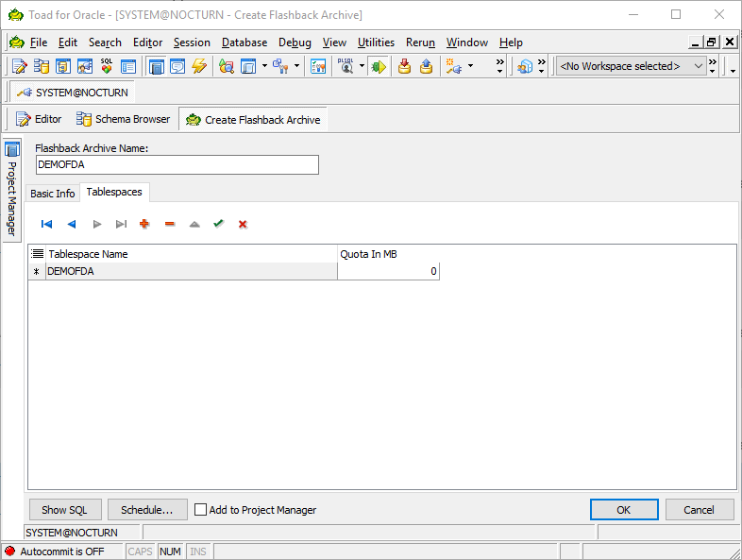Click the PL/SQL debugger search icon
Viewport: 742px width, 560px height.
point(346,66)
